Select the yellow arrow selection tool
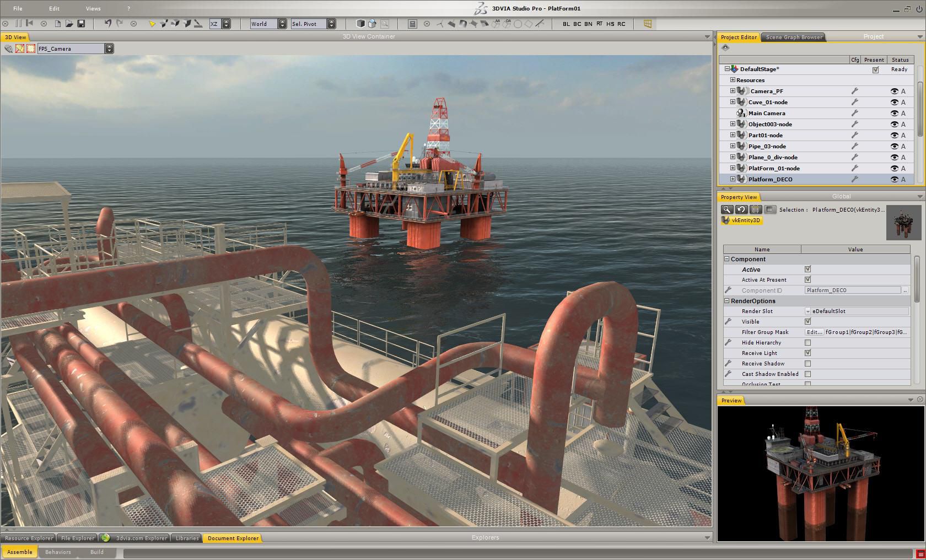Screen dimensions: 926x560 152,24
